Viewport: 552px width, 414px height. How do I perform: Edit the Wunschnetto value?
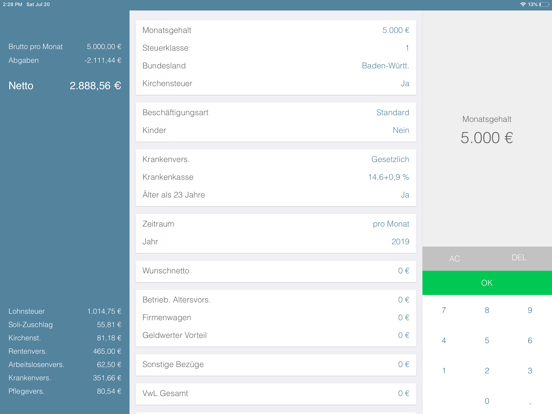point(276,271)
